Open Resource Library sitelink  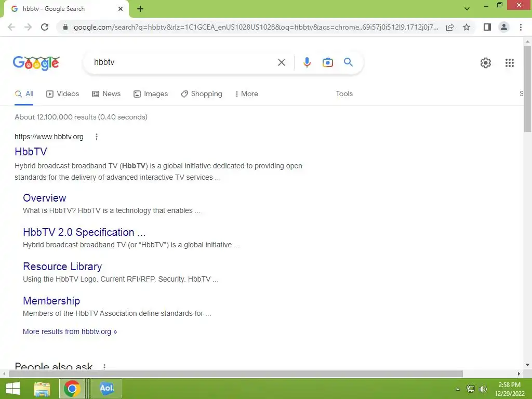point(62,267)
